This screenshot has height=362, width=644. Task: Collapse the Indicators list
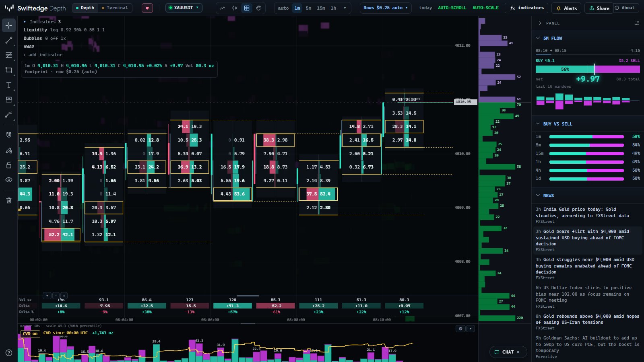25,22
